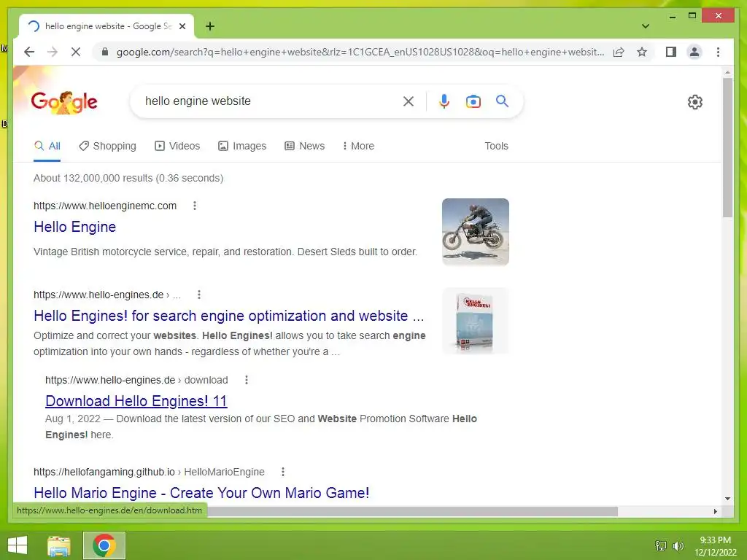Open Hello Engines! search engine optimization link
747x560 pixels.
(x=228, y=316)
